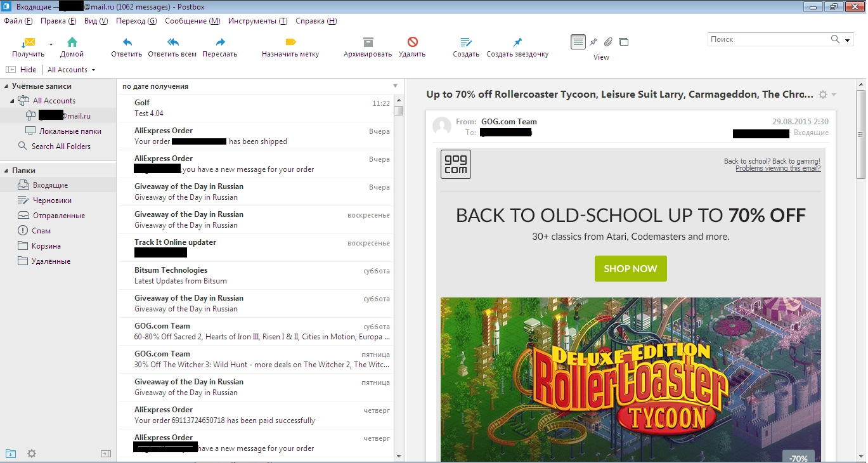This screenshot has height=463, width=868.
Task: Open the message gear options icon
Action: tap(823, 95)
